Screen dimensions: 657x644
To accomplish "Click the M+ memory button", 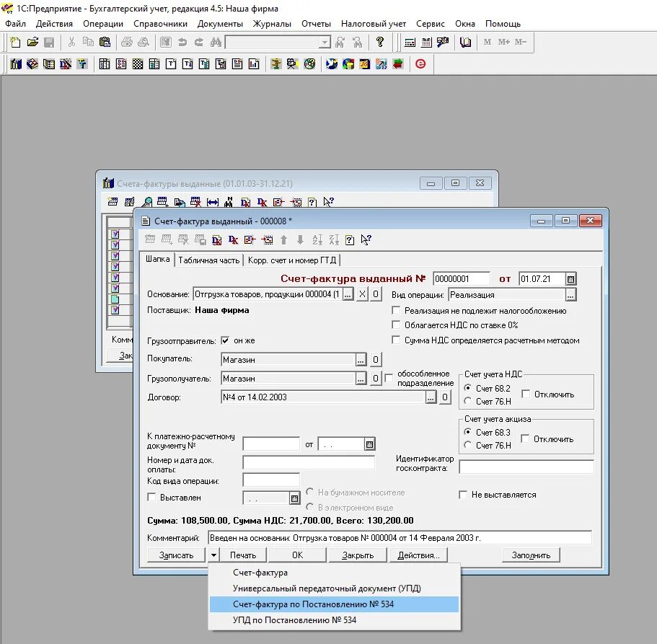I will (x=503, y=42).
